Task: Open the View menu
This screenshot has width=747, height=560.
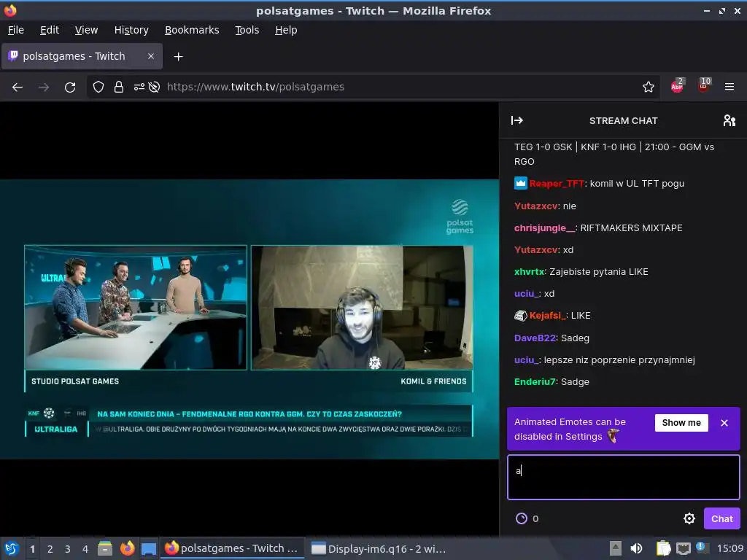Action: (86, 30)
